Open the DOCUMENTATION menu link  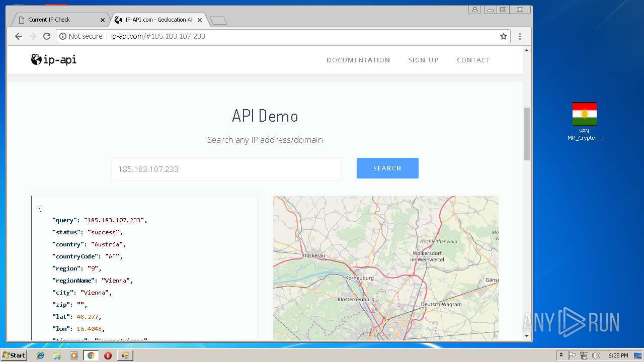pos(358,60)
